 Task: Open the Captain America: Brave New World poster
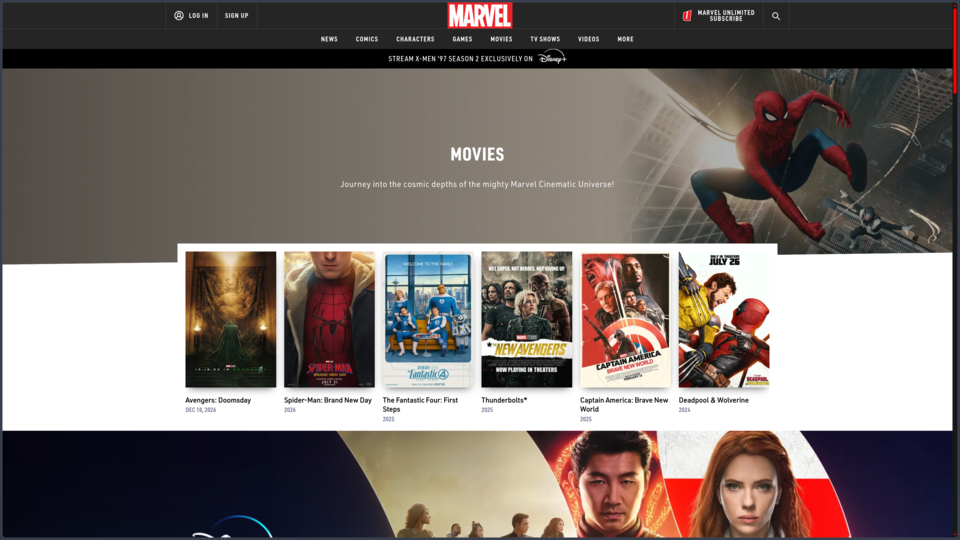tap(625, 319)
